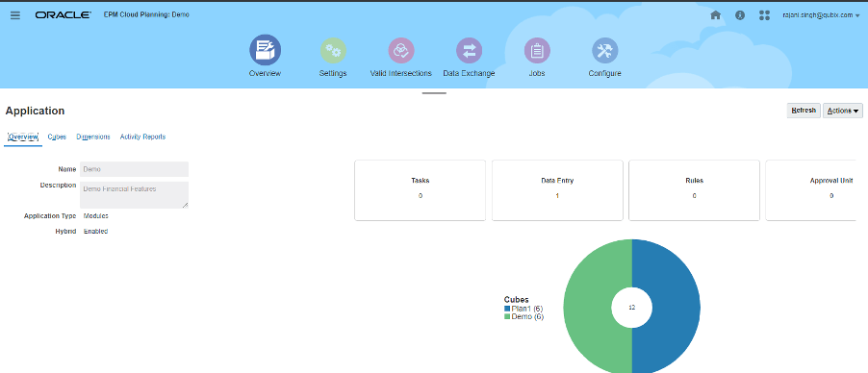Image resolution: width=868 pixels, height=373 pixels.
Task: Click the Application page heading
Action: point(35,111)
